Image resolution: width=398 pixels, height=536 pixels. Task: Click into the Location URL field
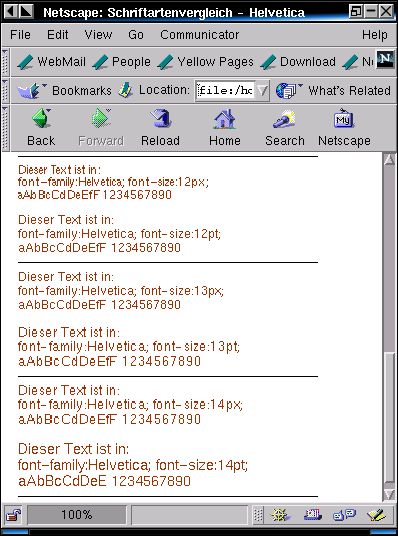point(225,91)
